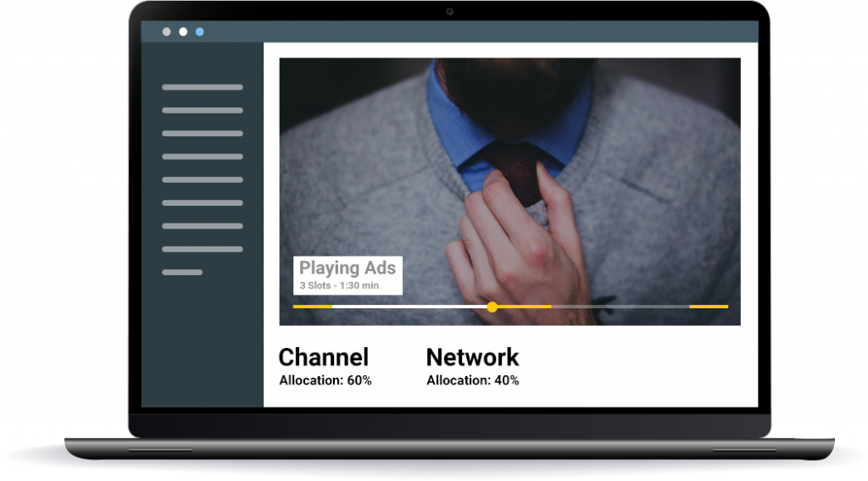Click the 'Network' heading

pyautogui.click(x=473, y=357)
